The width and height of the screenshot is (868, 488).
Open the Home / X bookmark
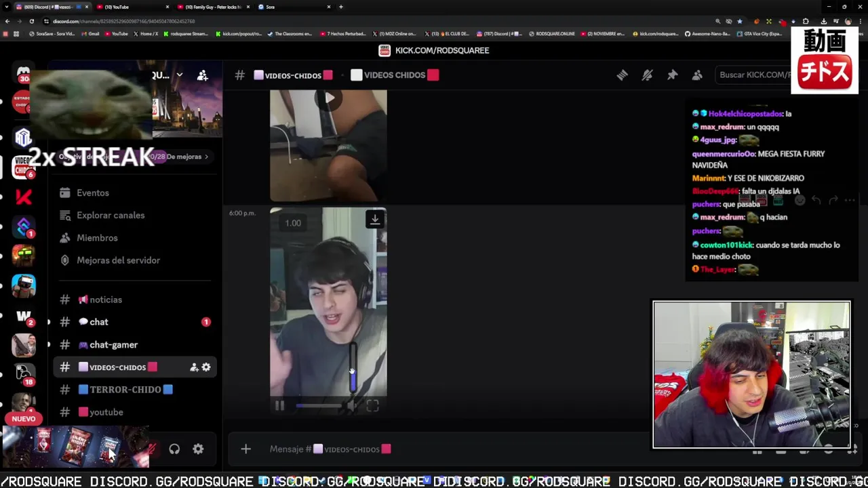pyautogui.click(x=145, y=34)
